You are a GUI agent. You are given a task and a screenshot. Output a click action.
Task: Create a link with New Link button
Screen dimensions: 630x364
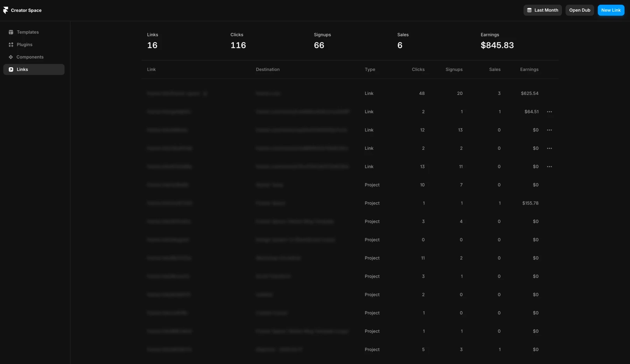tap(611, 10)
